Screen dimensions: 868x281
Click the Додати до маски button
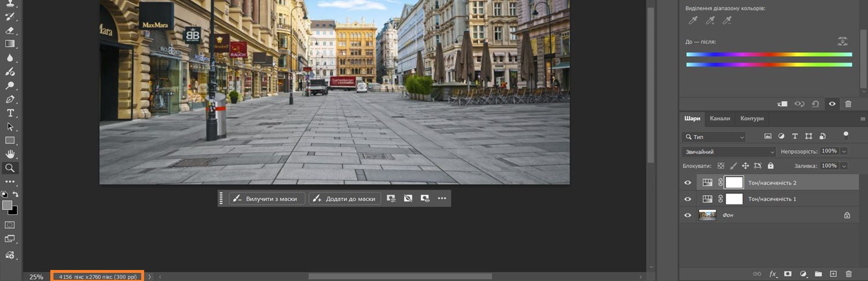(x=344, y=198)
